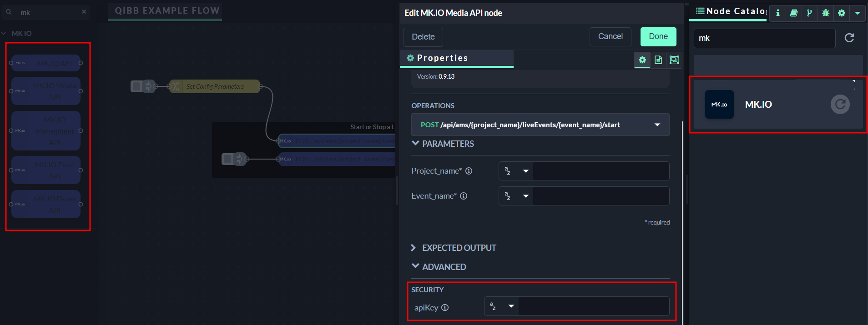Screen dimensions: 868x325
Task: Click the git branch history icon
Action: [x=809, y=13]
